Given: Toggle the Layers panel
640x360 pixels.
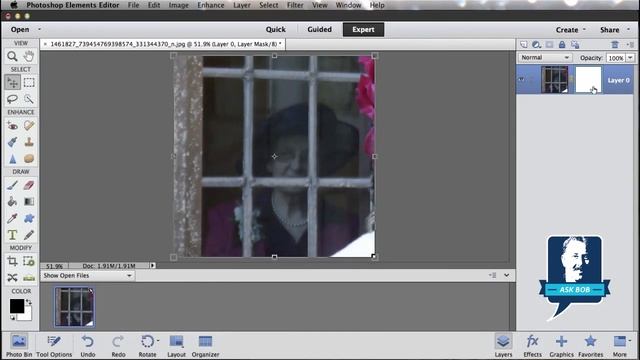Looking at the screenshot, I should click(x=503, y=346).
